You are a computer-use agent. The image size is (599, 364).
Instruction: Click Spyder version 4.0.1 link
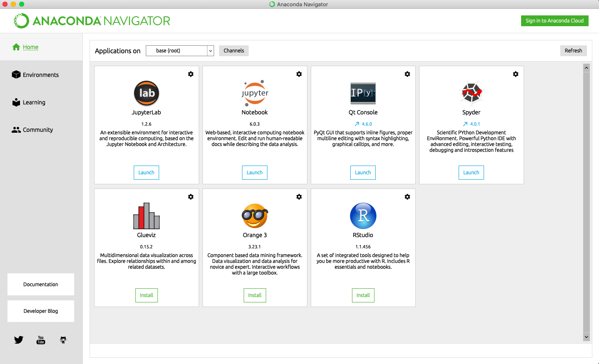[x=475, y=124]
